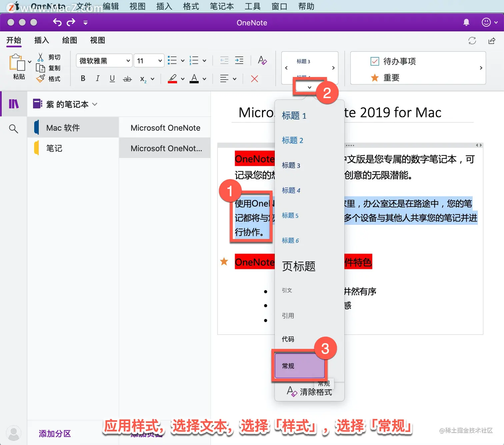Toggle Underline formatting
Viewport: 504px width, 445px height.
[x=112, y=78]
